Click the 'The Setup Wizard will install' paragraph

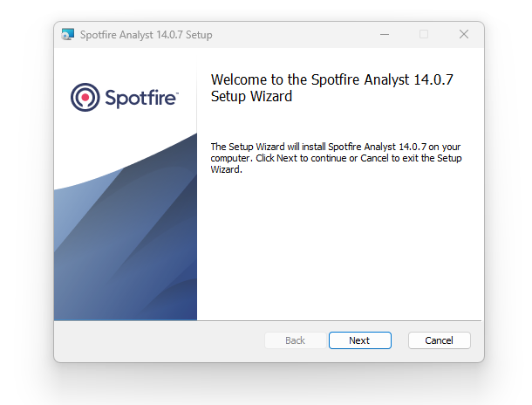coord(336,158)
